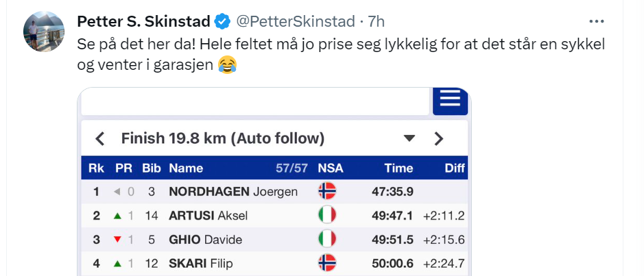
Task: Click the hamburger menu icon in the screenshot
Action: point(450,99)
